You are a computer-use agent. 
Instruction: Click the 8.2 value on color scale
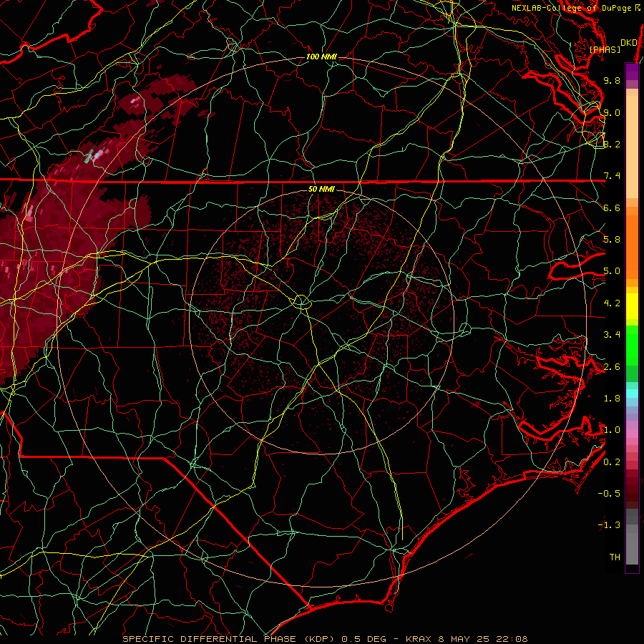point(612,144)
